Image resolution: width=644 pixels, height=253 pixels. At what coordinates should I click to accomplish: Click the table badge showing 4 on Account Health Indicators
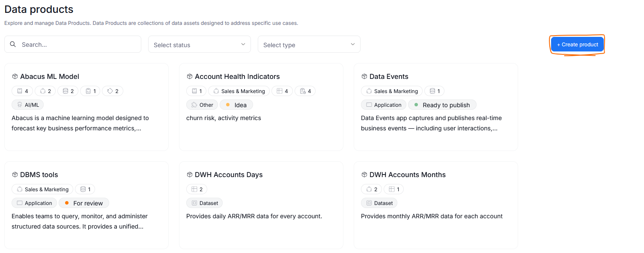pos(282,91)
